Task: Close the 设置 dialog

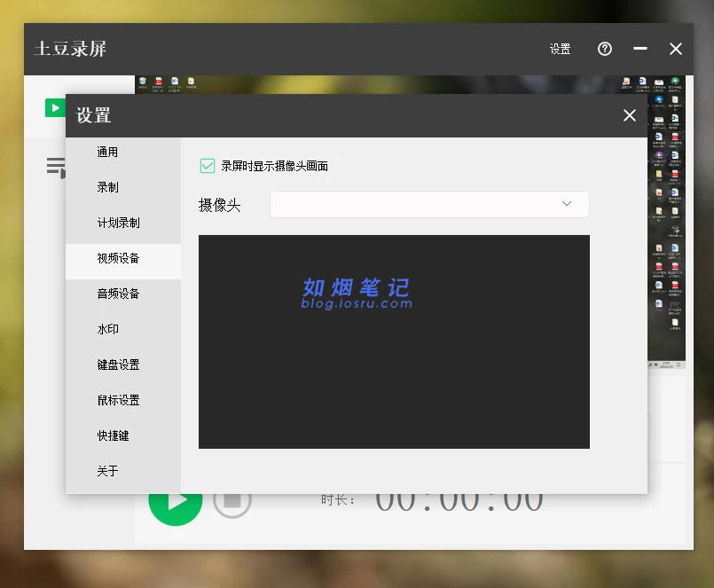Action: (630, 115)
